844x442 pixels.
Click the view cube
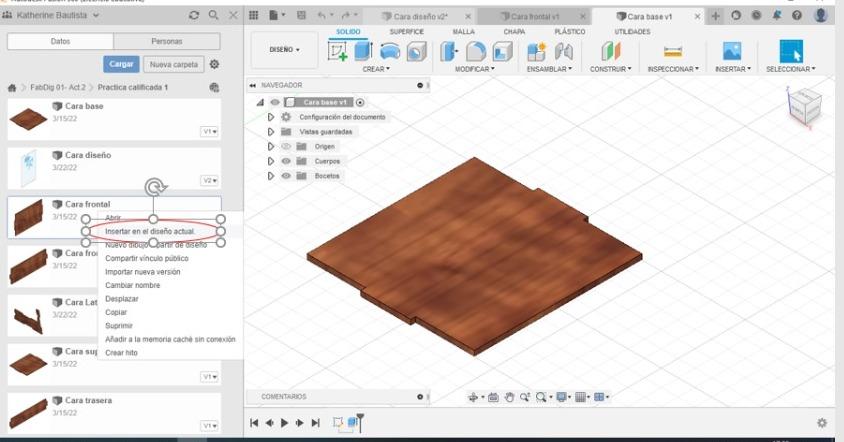pos(805,106)
